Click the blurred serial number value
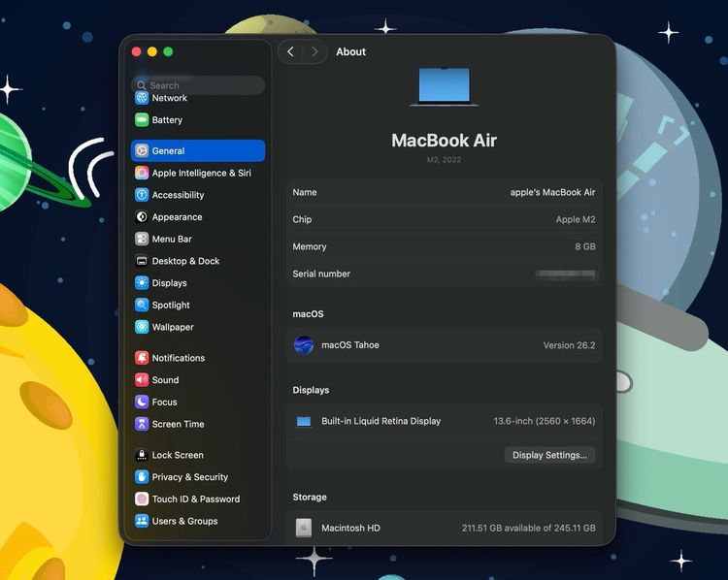 coord(566,274)
